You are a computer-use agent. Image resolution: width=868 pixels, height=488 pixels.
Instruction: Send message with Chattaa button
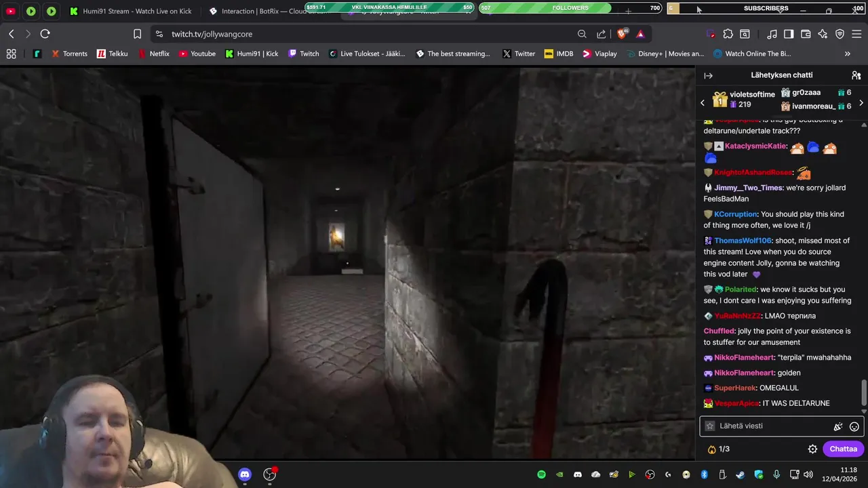843,449
